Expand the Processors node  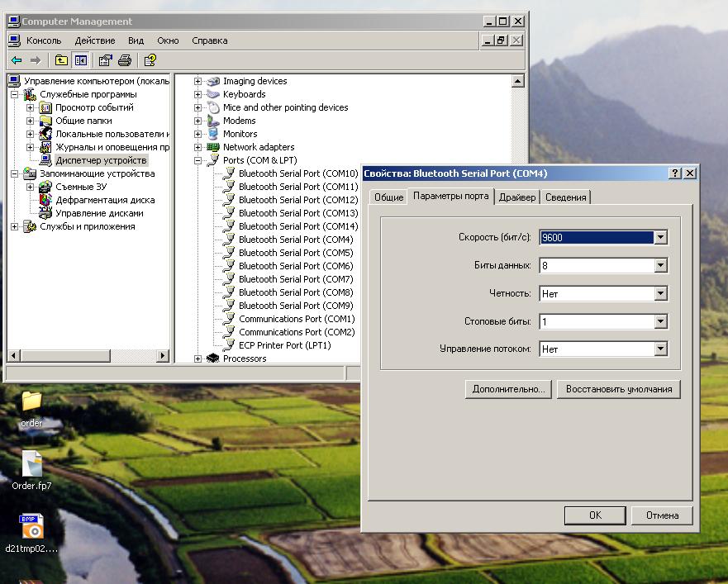(197, 358)
